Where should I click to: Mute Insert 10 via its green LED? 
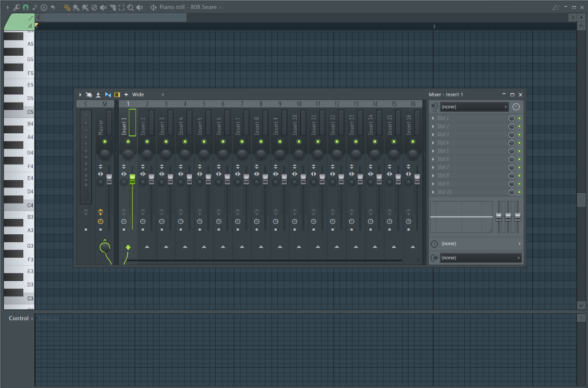point(299,142)
